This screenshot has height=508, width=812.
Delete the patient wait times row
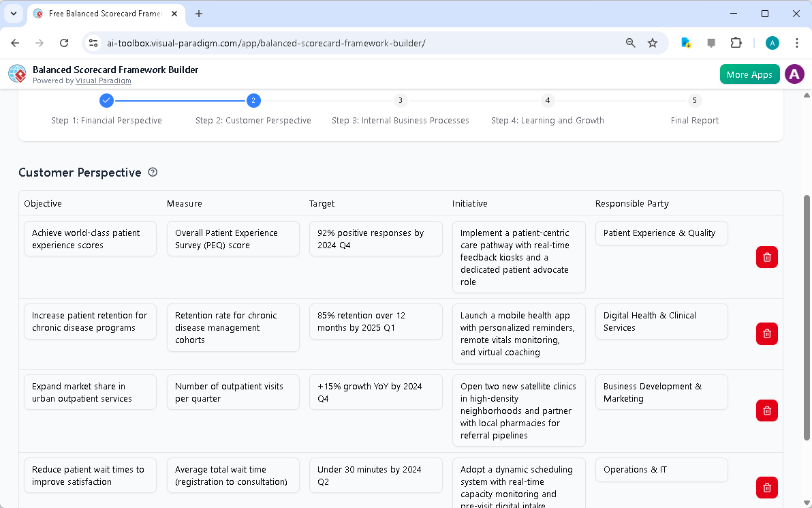coord(766,488)
